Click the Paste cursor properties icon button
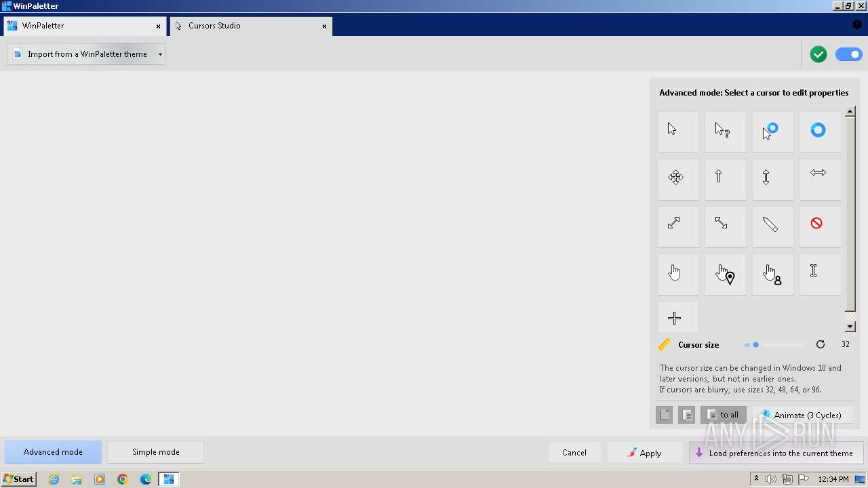Image resolution: width=868 pixels, height=488 pixels. coord(686,415)
